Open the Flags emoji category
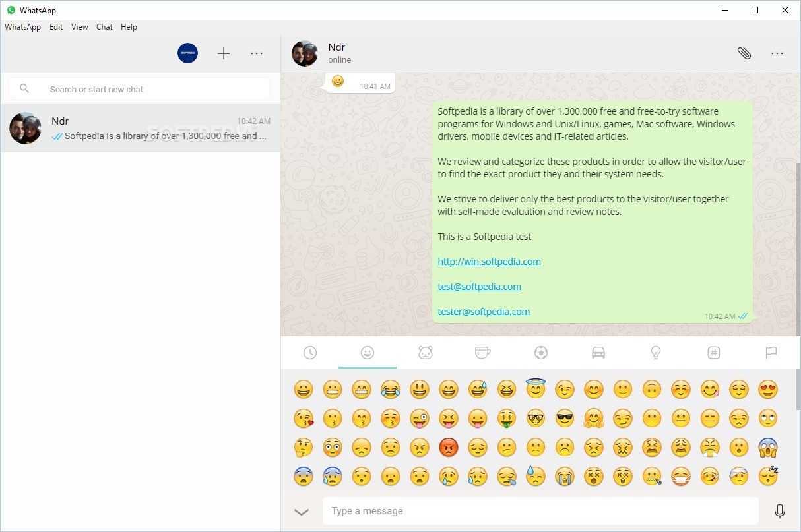801x532 pixels. tap(771, 353)
